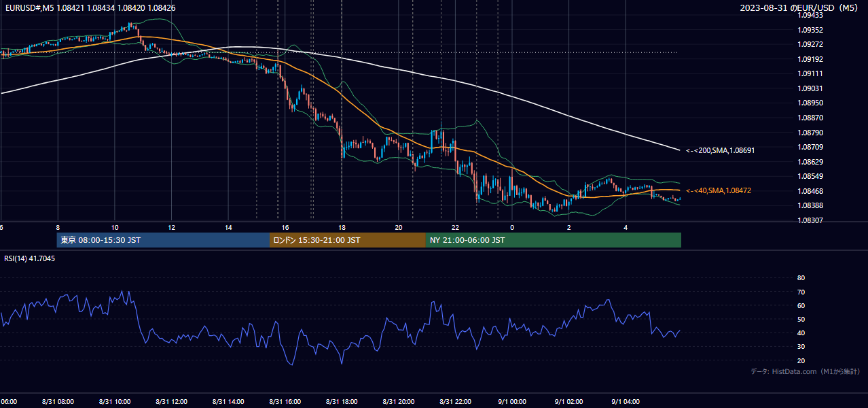Image resolution: width=868 pixels, height=408 pixels.
Task: Click the RSI(14) 41.7045 indicator label
Action: [30, 258]
